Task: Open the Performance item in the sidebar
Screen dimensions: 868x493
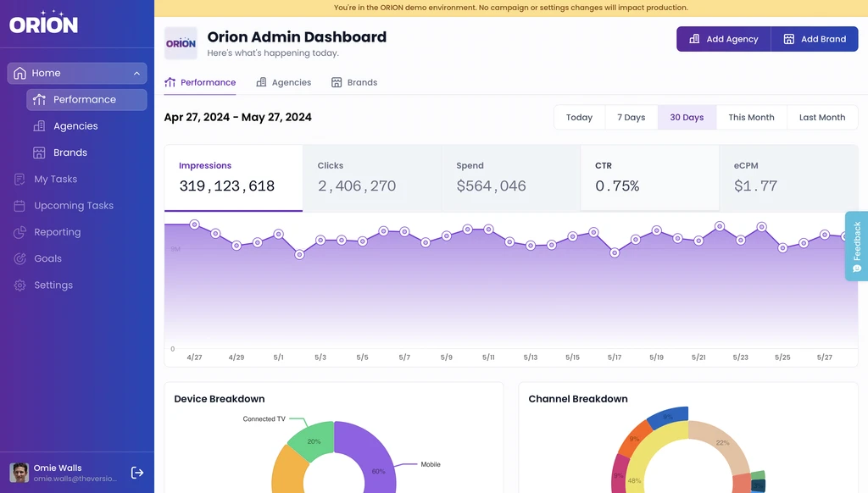Action: (x=86, y=100)
